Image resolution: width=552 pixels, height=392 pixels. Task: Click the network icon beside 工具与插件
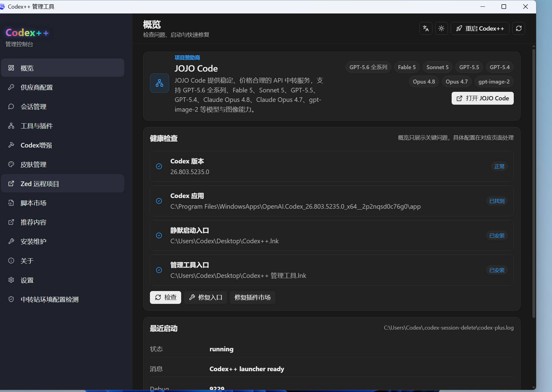[11, 126]
